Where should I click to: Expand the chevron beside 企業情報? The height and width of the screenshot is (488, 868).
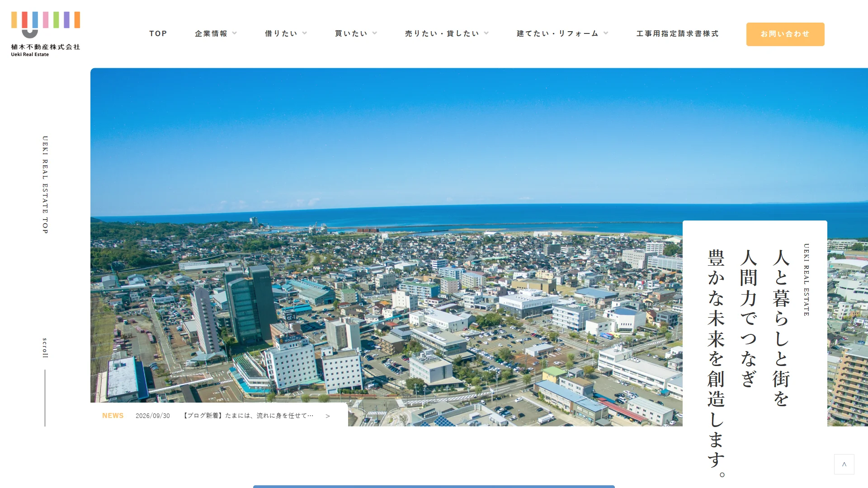(235, 33)
